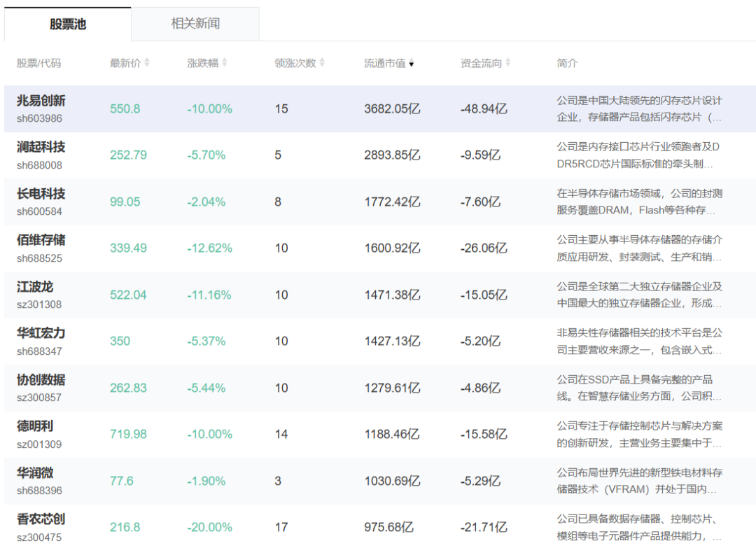Click the 股票/代码 column header
Screen dimensions: 756x548
(38, 63)
